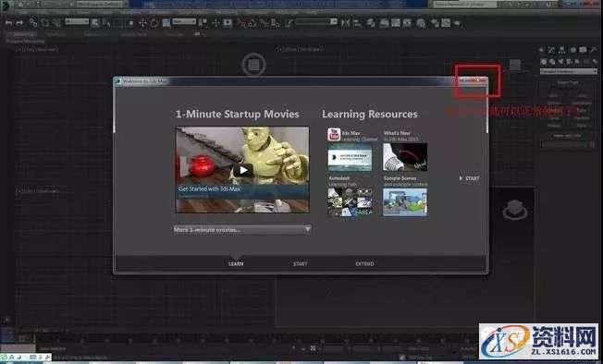Switch to the START tab at bottom
The width and height of the screenshot is (603, 364).
click(x=300, y=264)
